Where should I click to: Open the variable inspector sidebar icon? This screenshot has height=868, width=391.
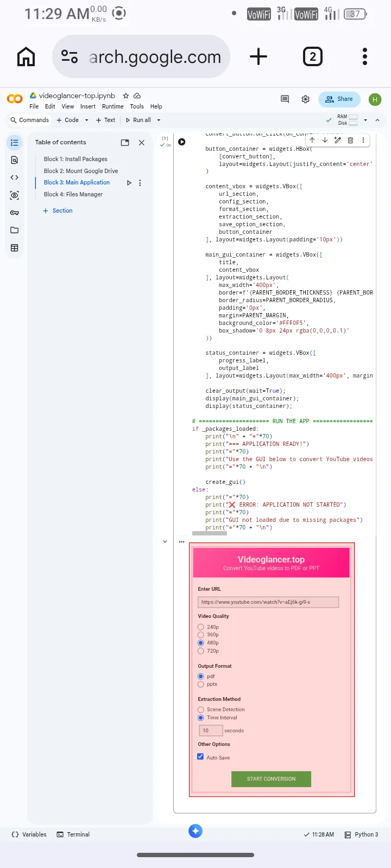[15, 195]
